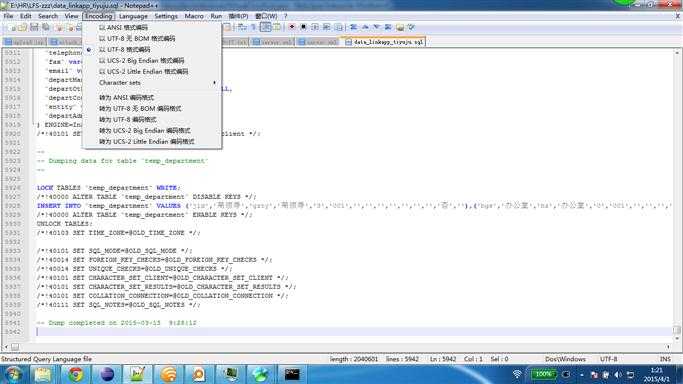Click the yellow plugin toolbar icon

tap(400, 27)
